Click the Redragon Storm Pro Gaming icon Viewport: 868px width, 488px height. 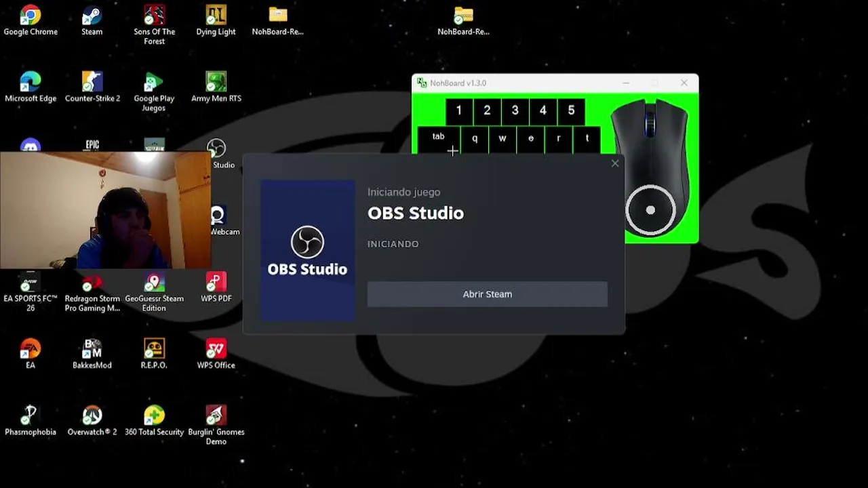coord(92,292)
